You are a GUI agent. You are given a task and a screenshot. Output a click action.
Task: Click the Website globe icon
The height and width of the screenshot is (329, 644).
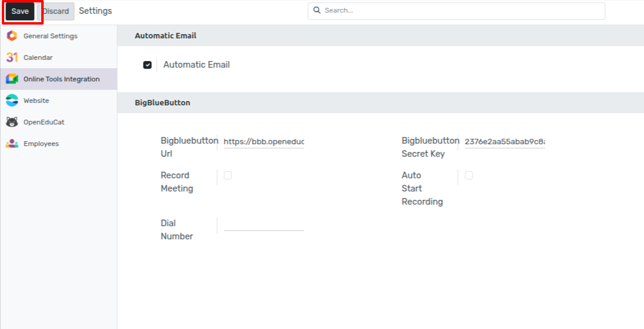coord(12,100)
